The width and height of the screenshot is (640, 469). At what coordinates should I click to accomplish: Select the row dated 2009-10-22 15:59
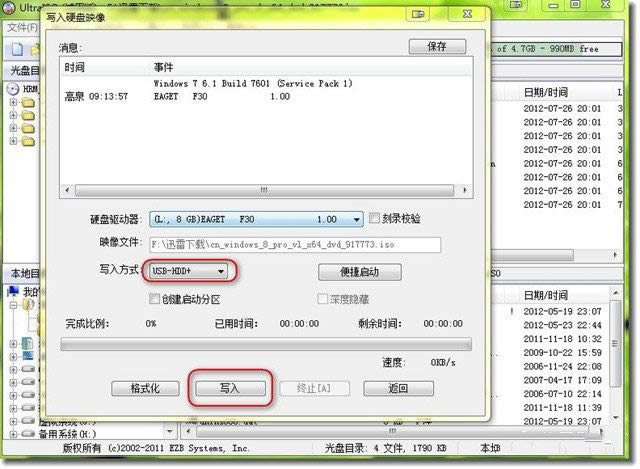tap(562, 353)
